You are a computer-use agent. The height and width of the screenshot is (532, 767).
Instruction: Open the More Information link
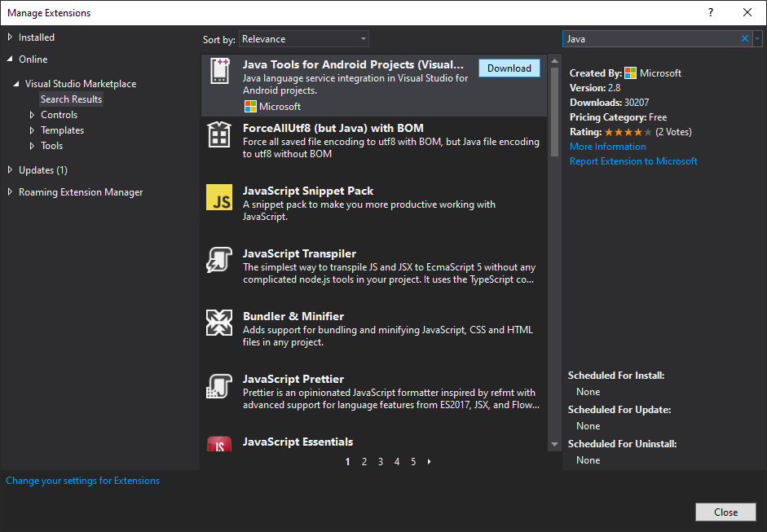(x=607, y=147)
